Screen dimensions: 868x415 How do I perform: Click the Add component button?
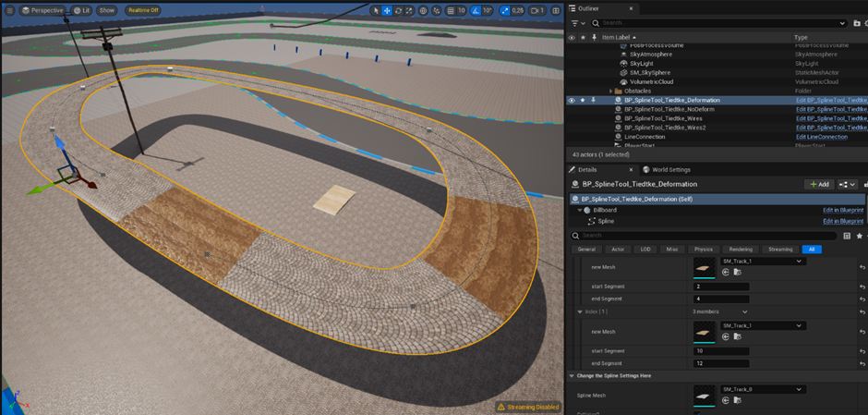tap(817, 185)
